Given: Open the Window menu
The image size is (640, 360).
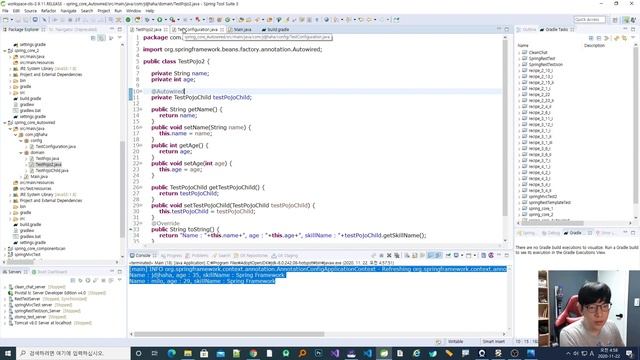Looking at the screenshot, I should click(x=133, y=11).
